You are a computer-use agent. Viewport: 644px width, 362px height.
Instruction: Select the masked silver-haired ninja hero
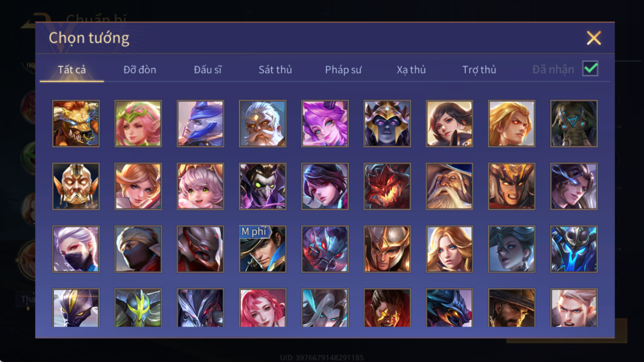[x=76, y=250]
